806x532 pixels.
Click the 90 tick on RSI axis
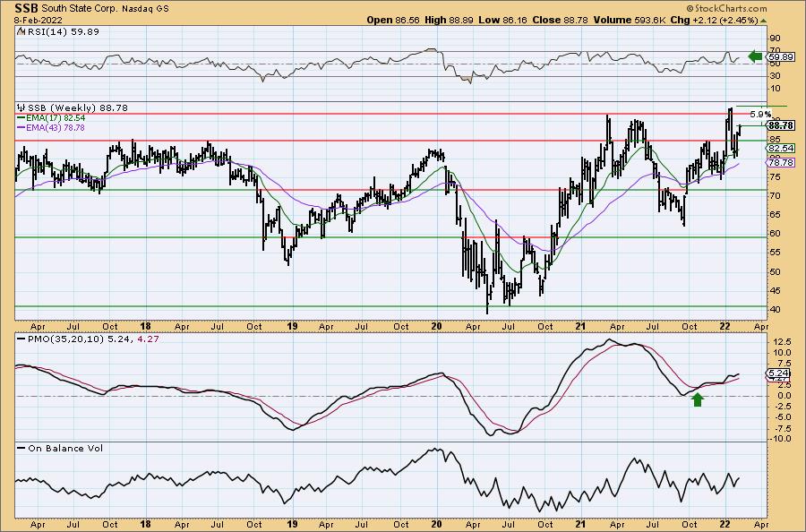point(776,39)
